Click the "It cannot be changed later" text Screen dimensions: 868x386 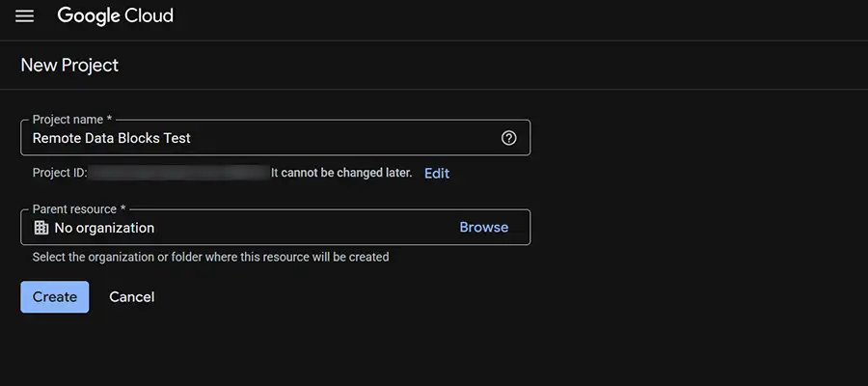point(341,173)
